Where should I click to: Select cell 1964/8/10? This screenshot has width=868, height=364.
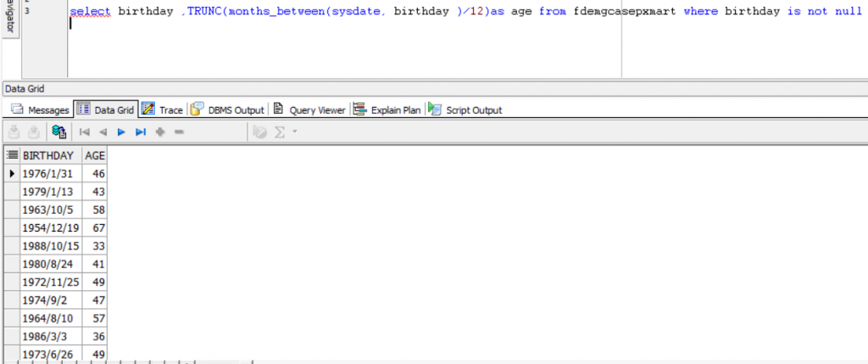point(51,318)
